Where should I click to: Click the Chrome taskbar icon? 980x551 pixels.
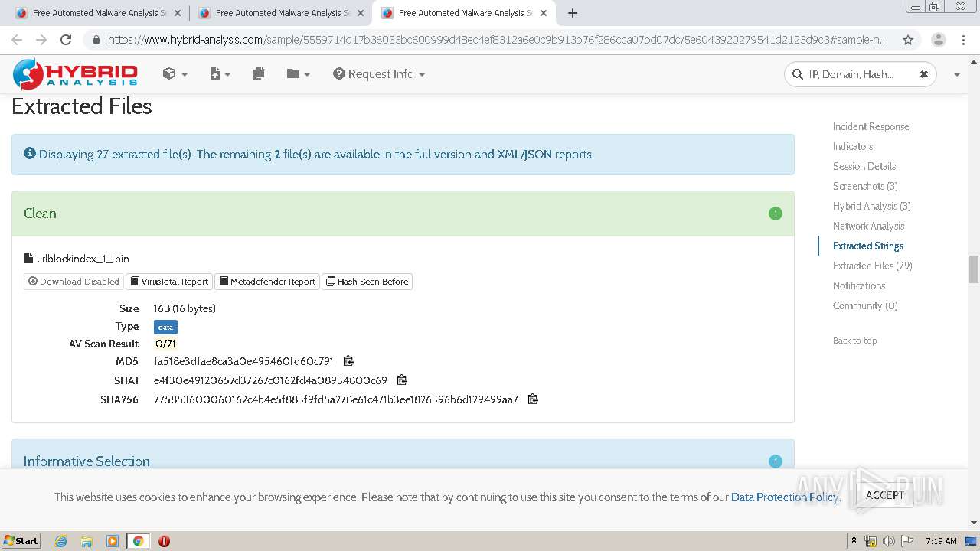(138, 541)
